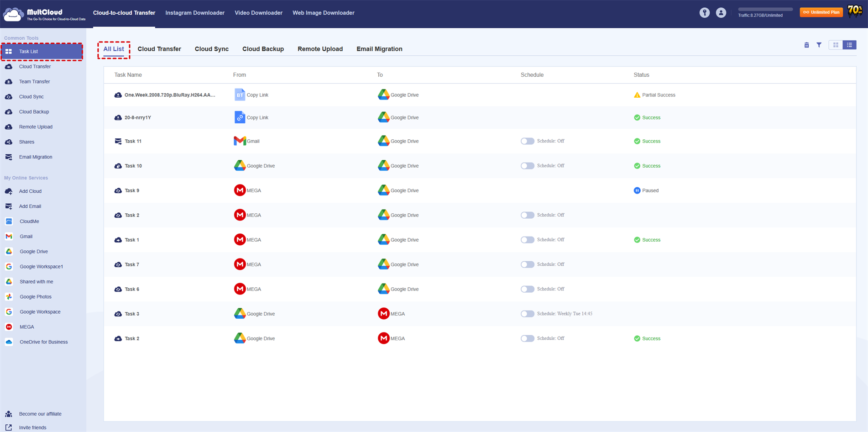Switch to grid view layout

click(x=836, y=45)
